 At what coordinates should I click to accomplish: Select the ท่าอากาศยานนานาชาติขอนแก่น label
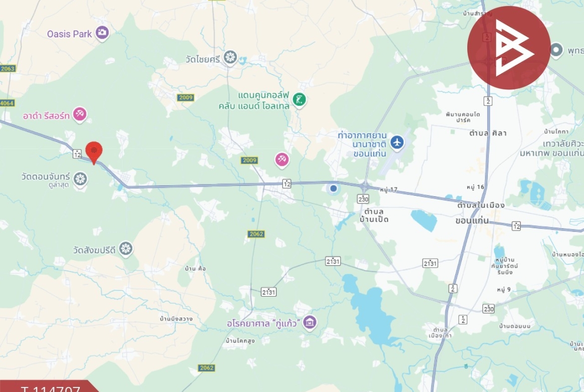pyautogui.click(x=362, y=144)
